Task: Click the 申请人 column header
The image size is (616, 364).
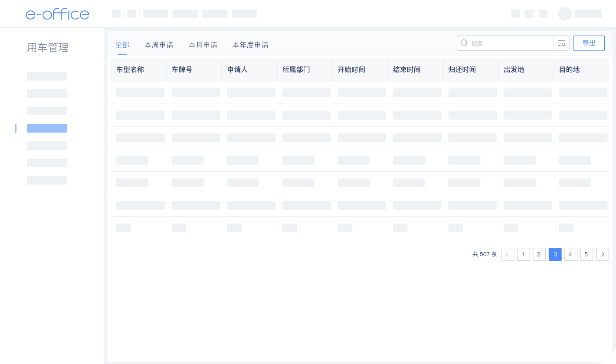Action: coord(249,70)
